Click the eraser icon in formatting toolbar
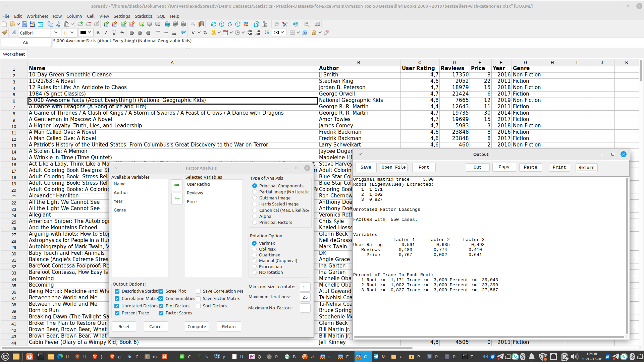Screen dimensions: 644x362 click(x=326, y=33)
